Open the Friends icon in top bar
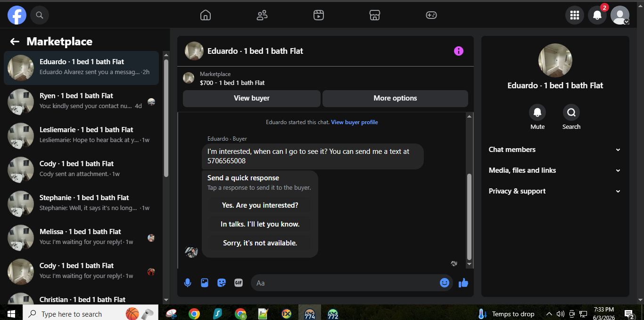Viewport: 644px width, 320px height. (262, 15)
